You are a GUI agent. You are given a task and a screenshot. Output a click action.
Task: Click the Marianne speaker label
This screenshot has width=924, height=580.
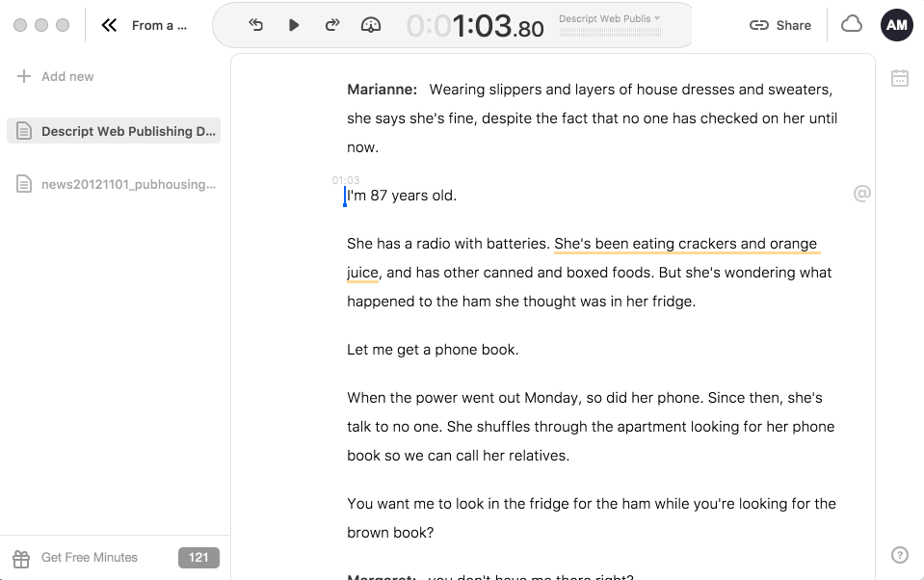point(382,90)
